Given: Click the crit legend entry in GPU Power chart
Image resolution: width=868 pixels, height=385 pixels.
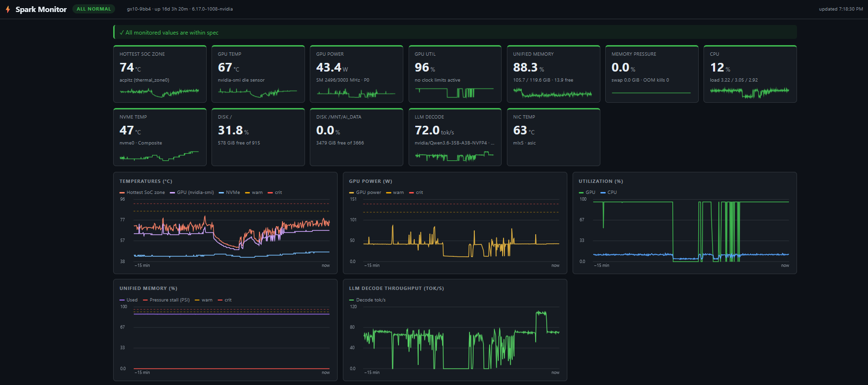Looking at the screenshot, I should coord(416,192).
